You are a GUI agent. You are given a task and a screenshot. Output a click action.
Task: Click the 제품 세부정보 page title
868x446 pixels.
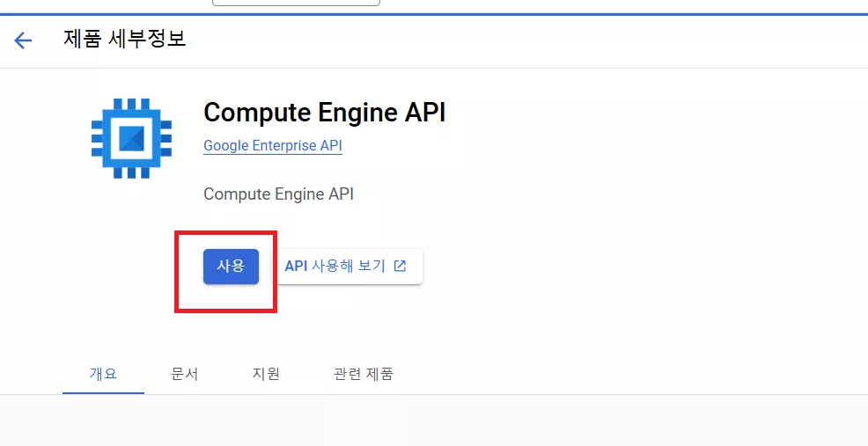coord(124,40)
